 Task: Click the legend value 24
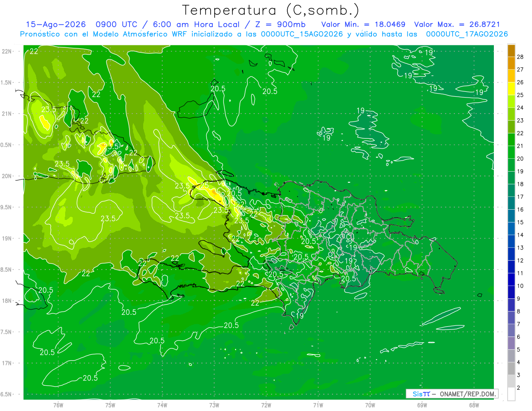point(520,108)
